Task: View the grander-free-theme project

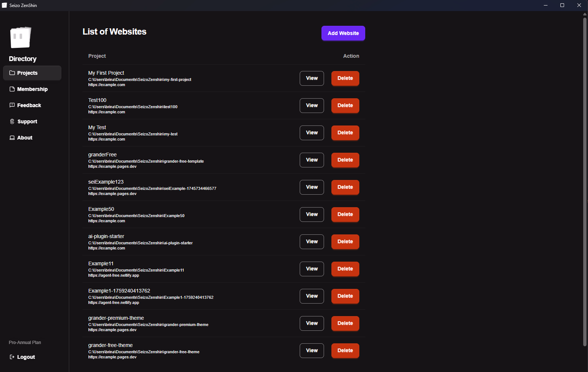Action: (x=312, y=351)
